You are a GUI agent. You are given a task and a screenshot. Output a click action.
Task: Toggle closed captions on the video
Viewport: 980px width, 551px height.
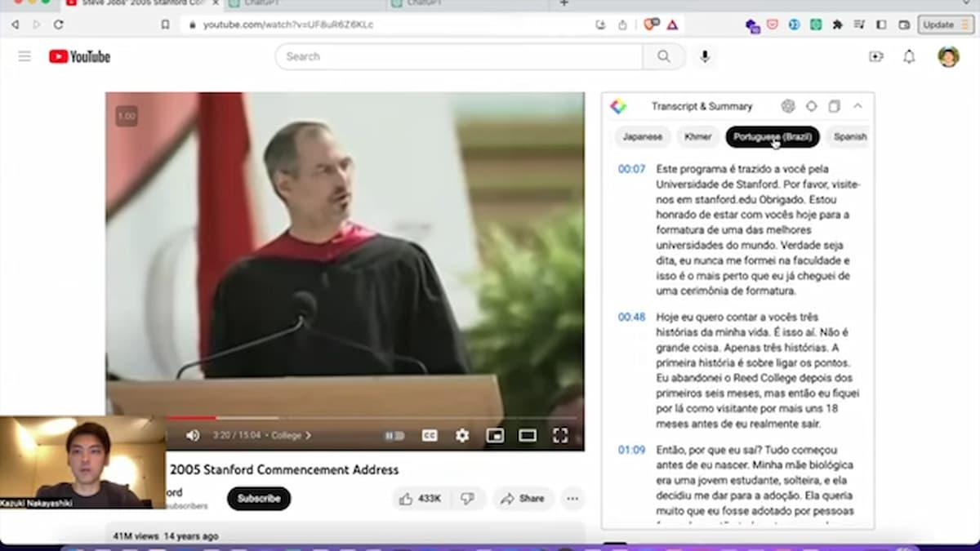pos(429,435)
